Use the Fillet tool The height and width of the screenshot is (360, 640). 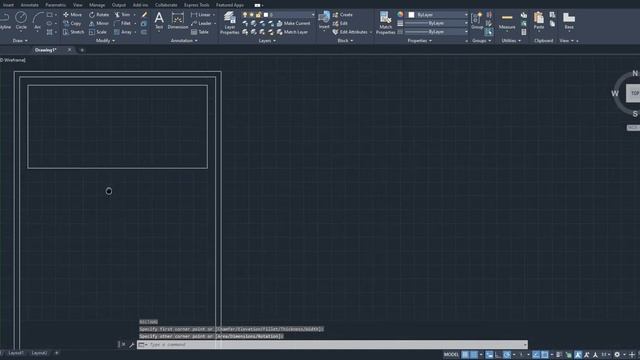pyautogui.click(x=122, y=23)
